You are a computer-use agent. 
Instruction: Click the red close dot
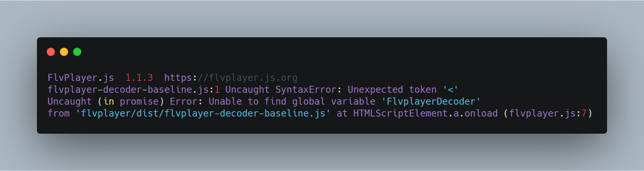[51, 52]
